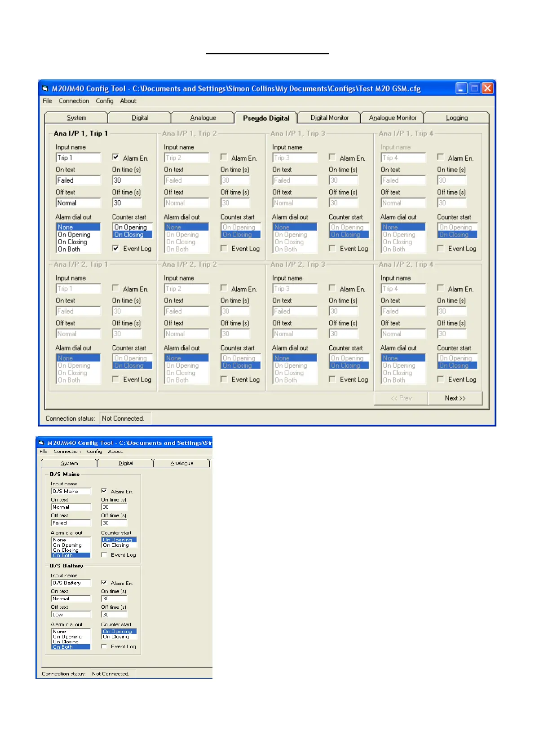This screenshot has height=756, width=535.
Task: Click On text field 'Failed' in Ana I/P 1, Trip 1
Action: pyautogui.click(x=78, y=180)
